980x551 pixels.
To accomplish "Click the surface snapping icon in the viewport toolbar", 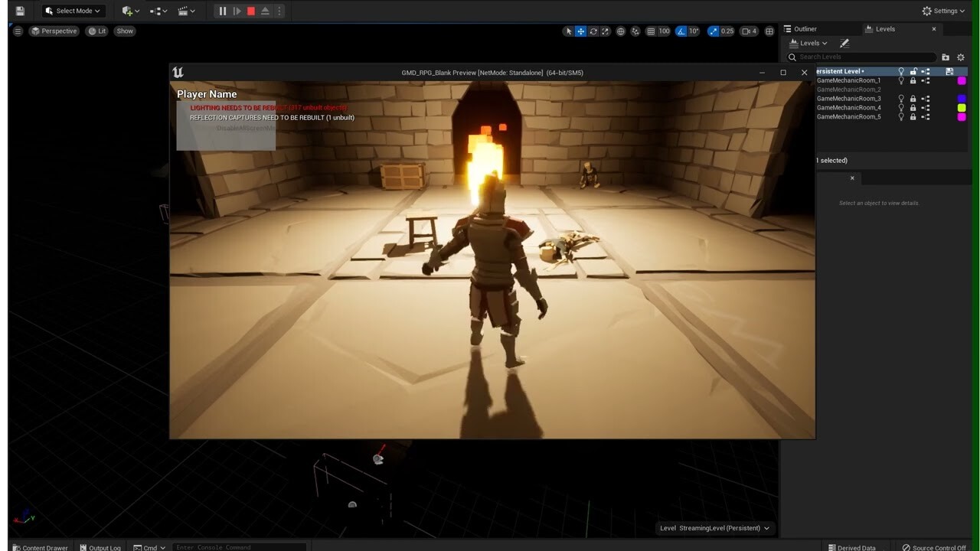I will coord(635,31).
